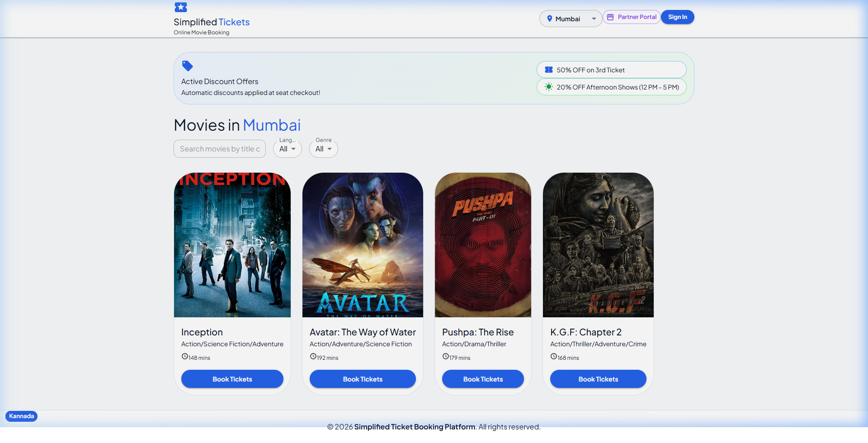The height and width of the screenshot is (443, 868).
Task: Click the clock icon beside 168 mins
Action: (x=553, y=356)
